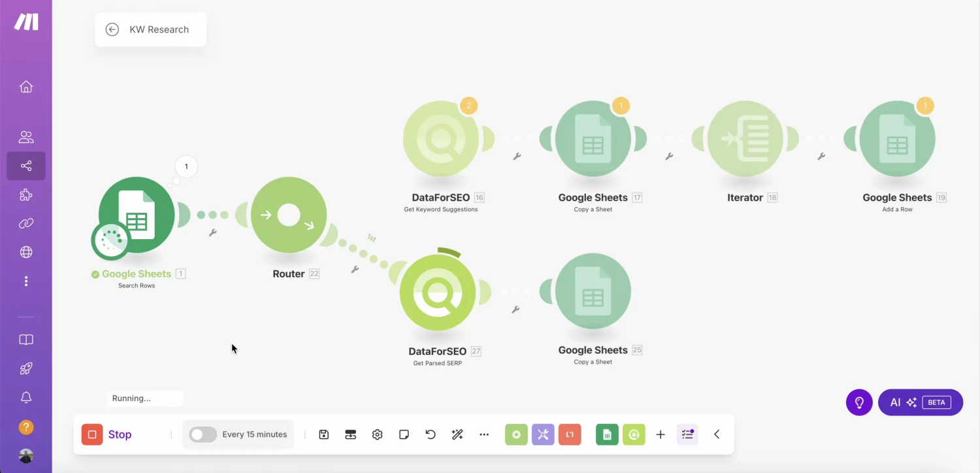Open the green Tools favorite
The width and height of the screenshot is (980, 473).
pyautogui.click(x=516, y=434)
